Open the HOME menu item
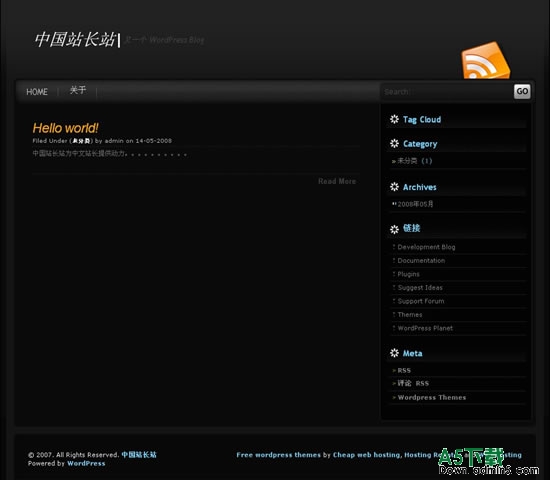550x480 pixels. pyautogui.click(x=37, y=92)
